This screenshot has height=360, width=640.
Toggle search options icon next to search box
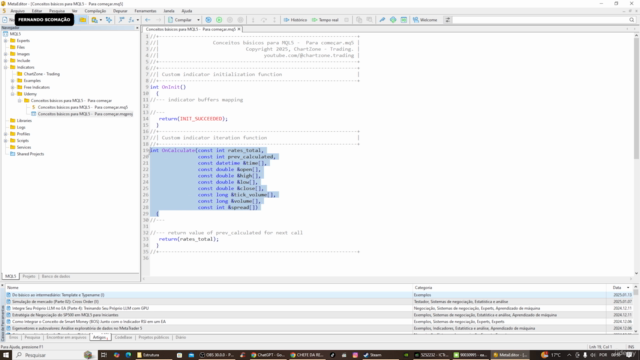[448, 20]
